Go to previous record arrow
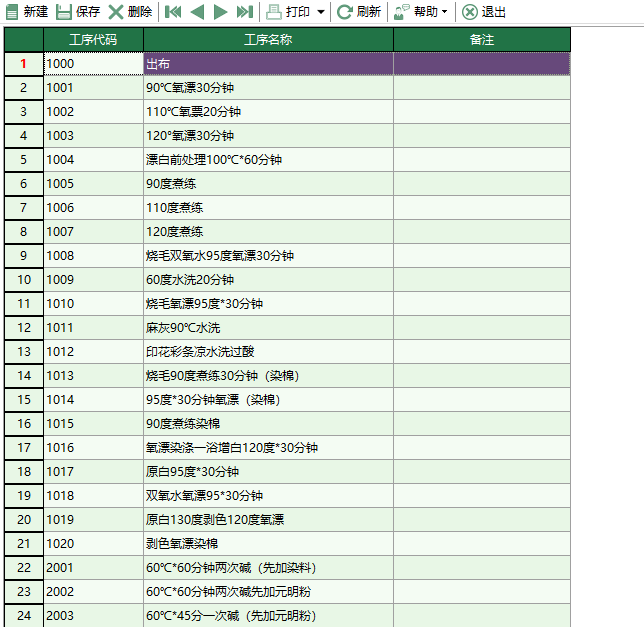 point(197,12)
